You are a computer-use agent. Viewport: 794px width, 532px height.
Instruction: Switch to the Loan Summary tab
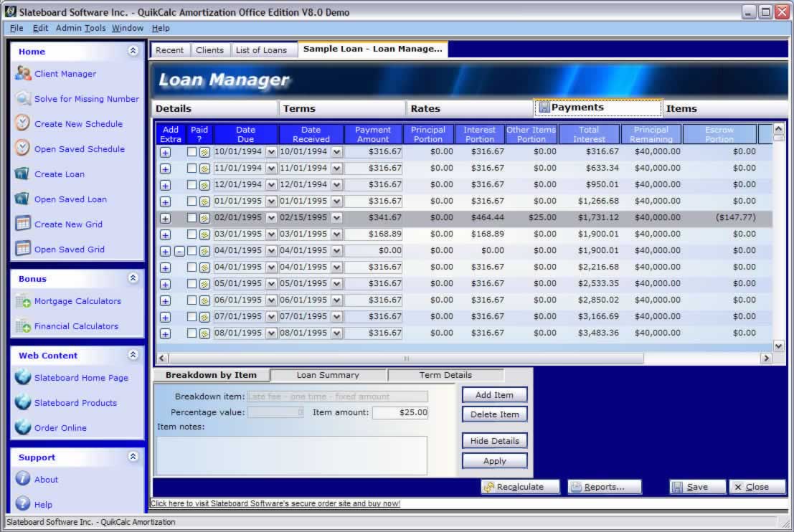(328, 375)
